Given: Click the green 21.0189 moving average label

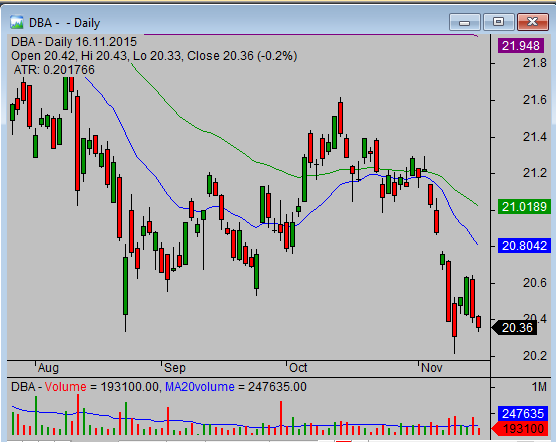Looking at the screenshot, I should coord(524,206).
